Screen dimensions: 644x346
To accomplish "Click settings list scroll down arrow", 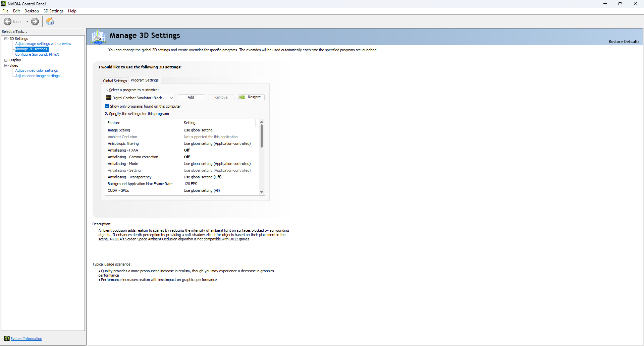I will (x=262, y=192).
